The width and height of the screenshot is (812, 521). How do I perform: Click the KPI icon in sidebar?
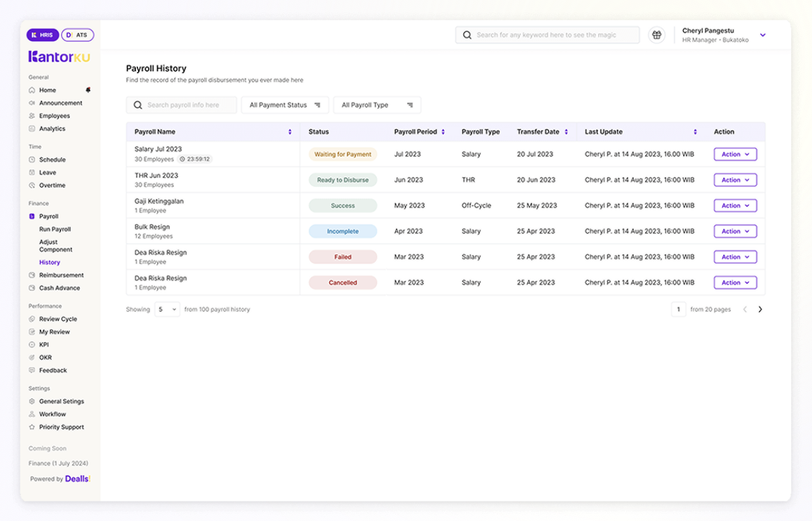click(32, 345)
